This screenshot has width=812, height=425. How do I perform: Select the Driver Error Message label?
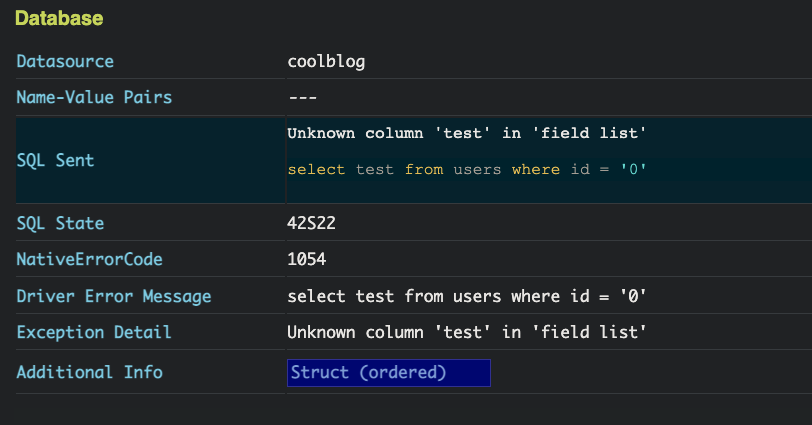tap(114, 297)
